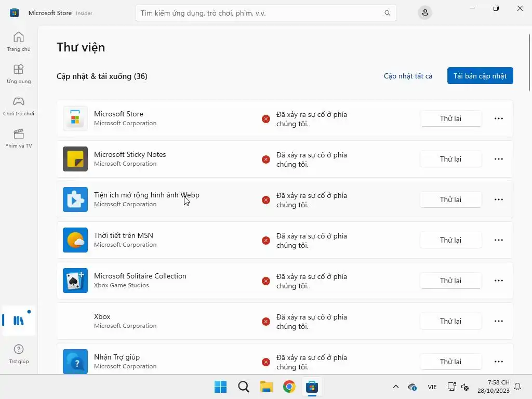Click the muted volume tray icon

tap(465, 387)
